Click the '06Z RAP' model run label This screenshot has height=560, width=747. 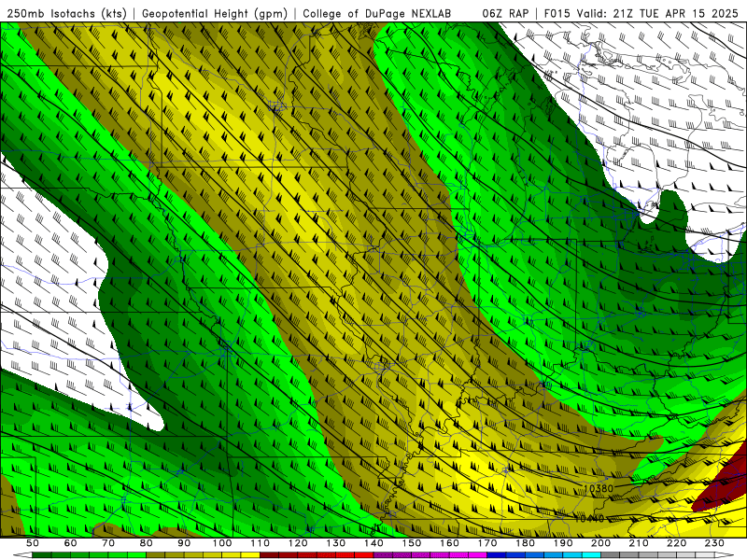pos(505,13)
